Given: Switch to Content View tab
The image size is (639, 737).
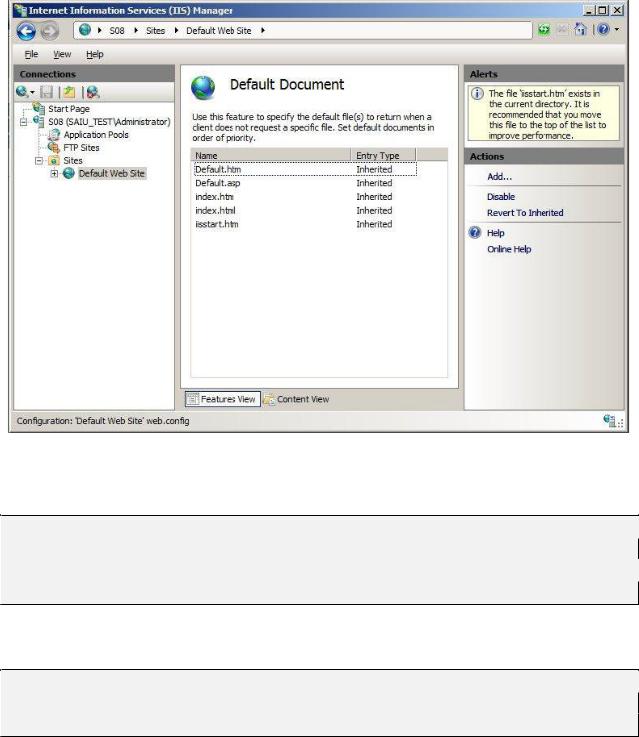Looking at the screenshot, I should [x=297, y=400].
